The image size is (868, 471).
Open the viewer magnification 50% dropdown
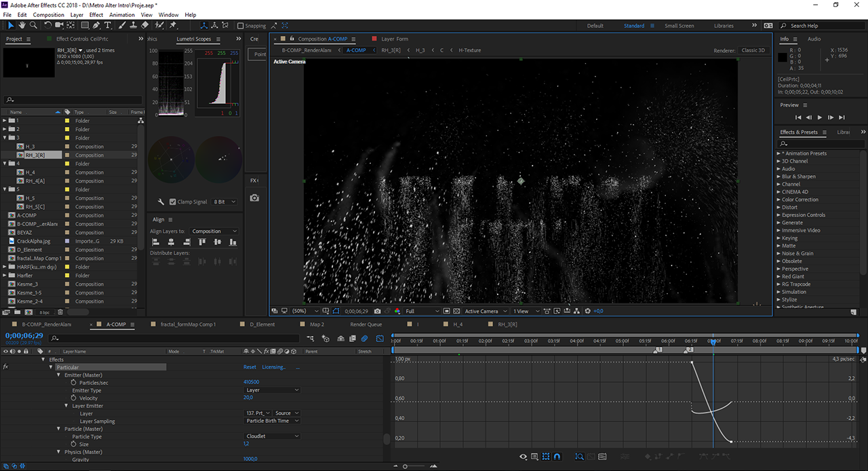[306, 311]
